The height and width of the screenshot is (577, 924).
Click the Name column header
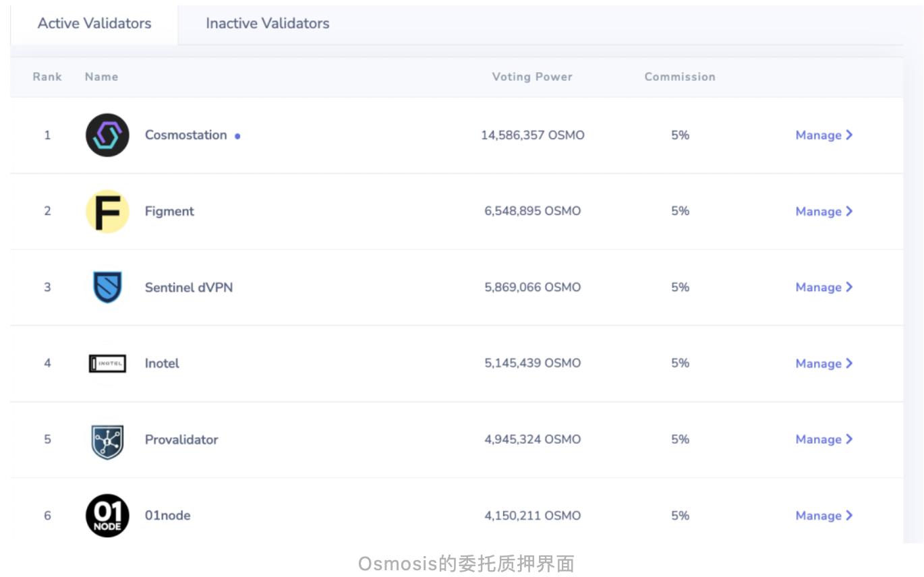[x=101, y=77]
